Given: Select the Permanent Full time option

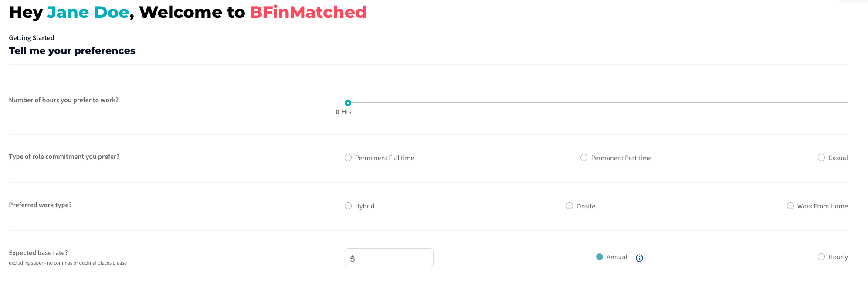Looking at the screenshot, I should [x=348, y=158].
